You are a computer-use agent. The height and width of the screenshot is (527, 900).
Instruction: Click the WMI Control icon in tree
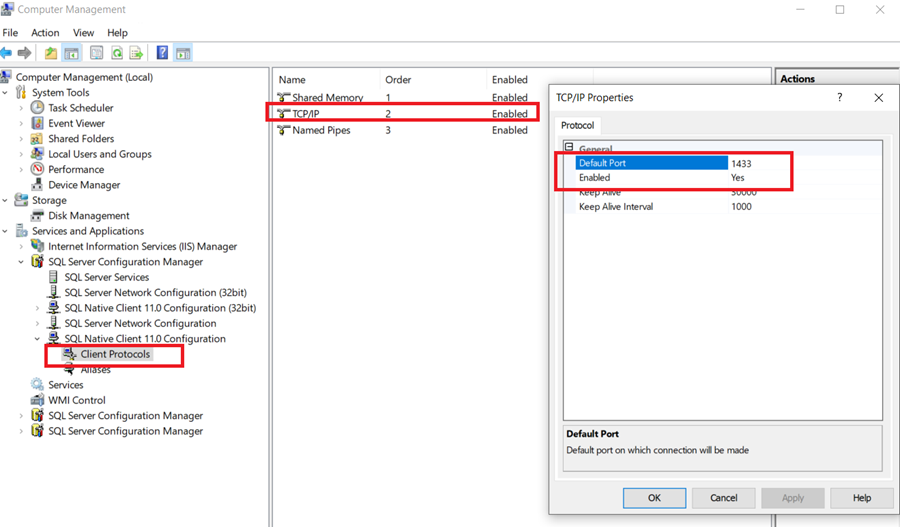(37, 400)
